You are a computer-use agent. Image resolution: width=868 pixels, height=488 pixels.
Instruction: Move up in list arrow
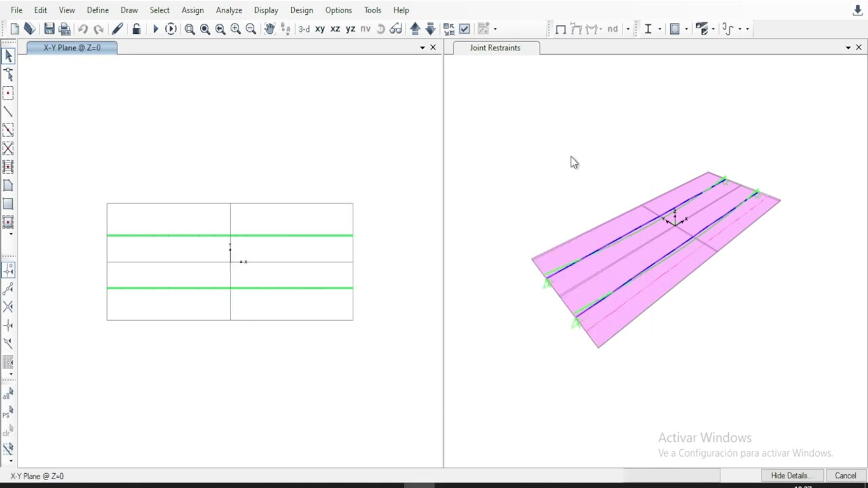coord(415,28)
